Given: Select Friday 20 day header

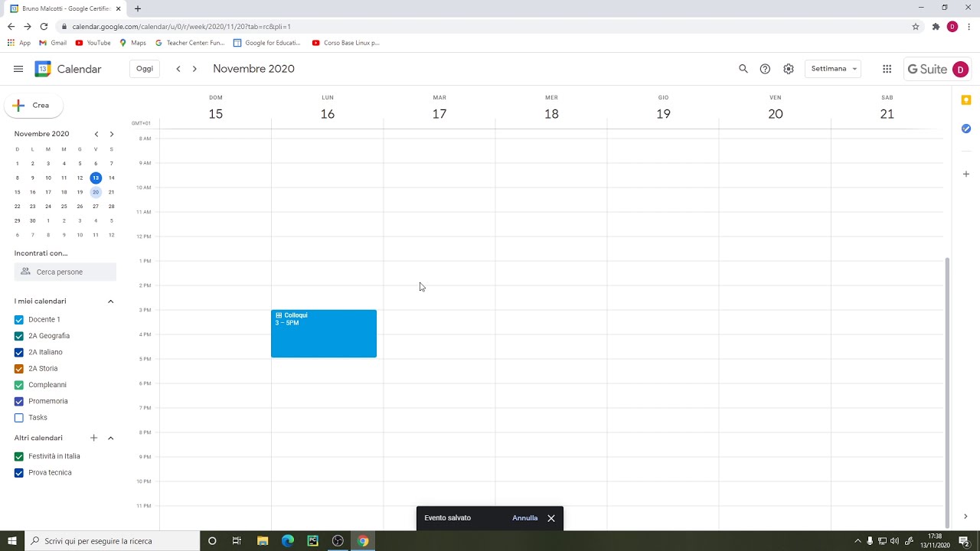Looking at the screenshot, I should [776, 113].
